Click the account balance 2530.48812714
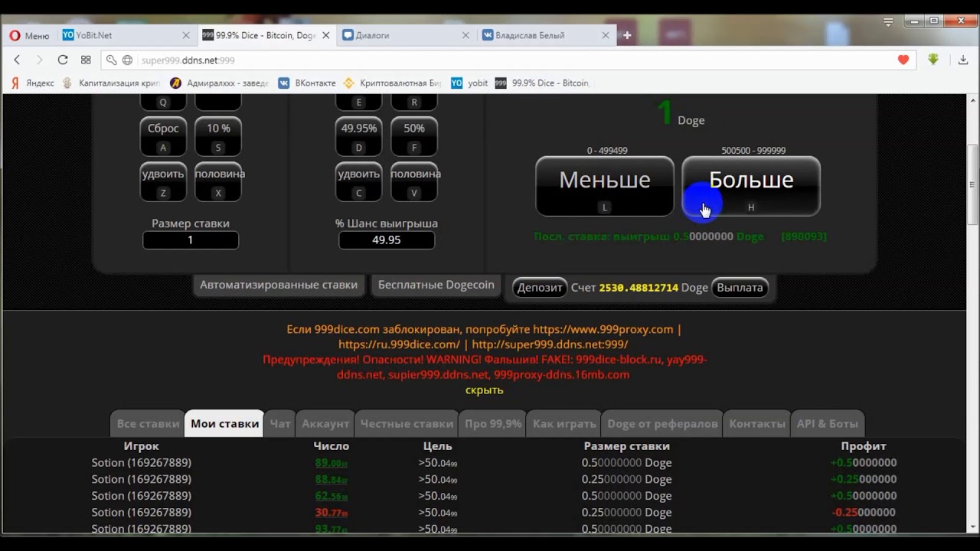980x551 pixels. (x=639, y=288)
